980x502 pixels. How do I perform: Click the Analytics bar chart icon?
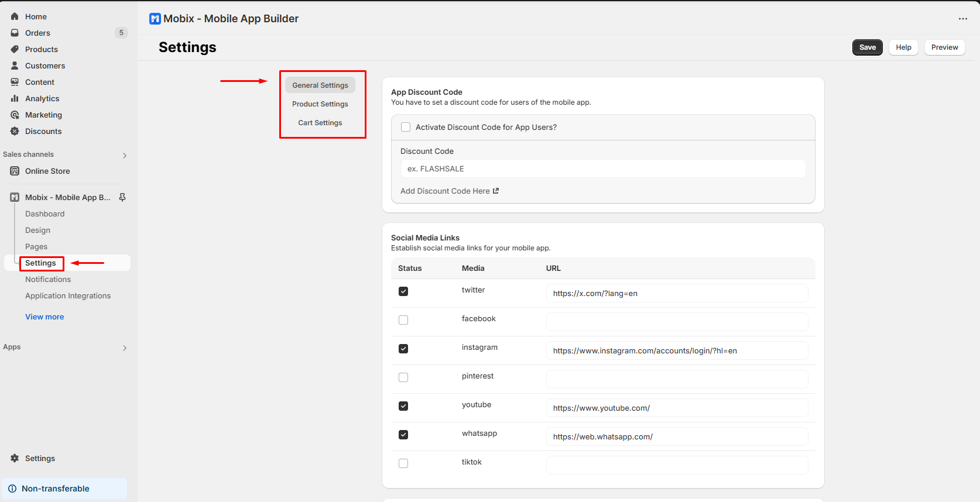coord(15,98)
